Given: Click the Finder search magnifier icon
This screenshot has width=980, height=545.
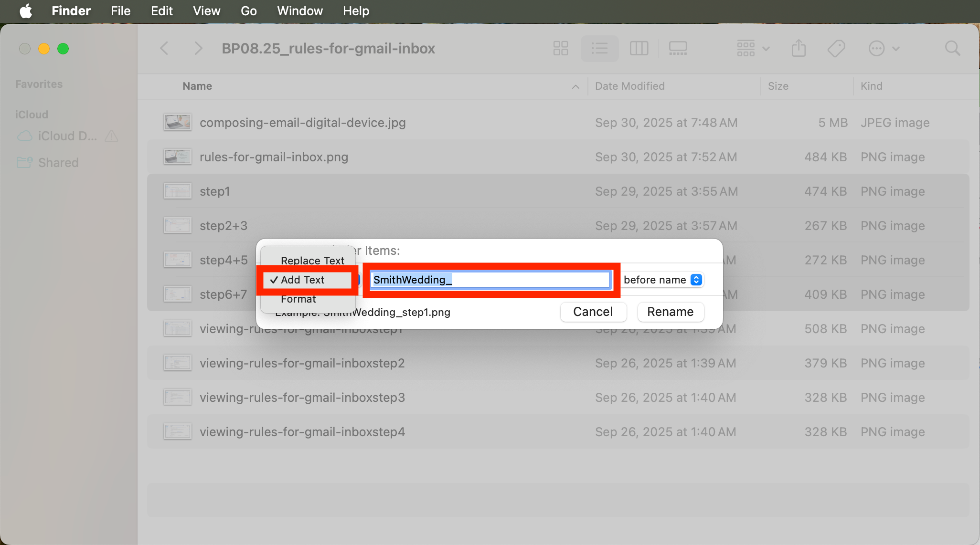Looking at the screenshot, I should click(952, 48).
